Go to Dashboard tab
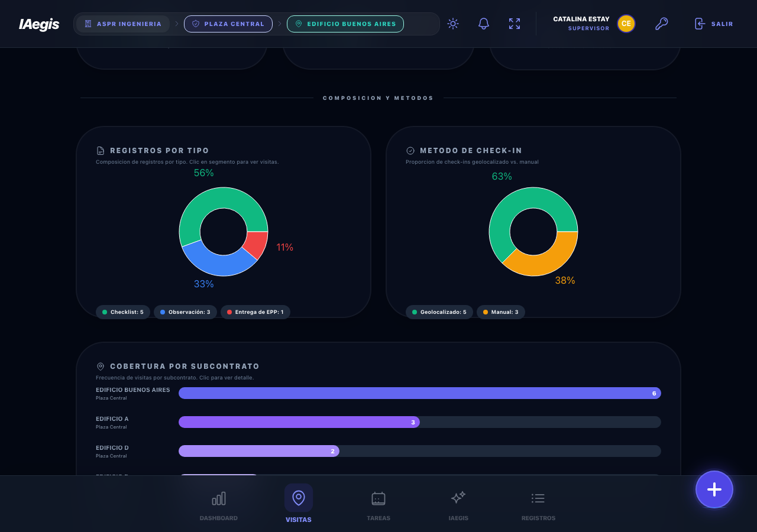757x532 pixels. 219,506
